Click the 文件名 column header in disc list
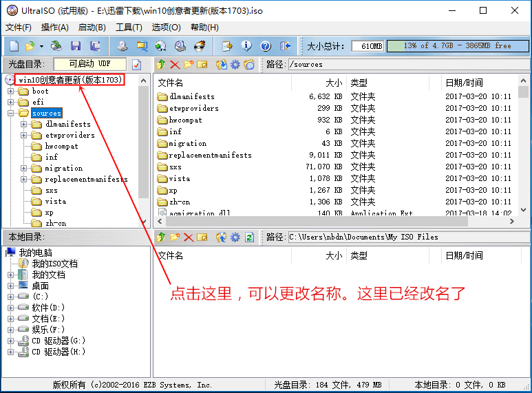 pos(170,83)
